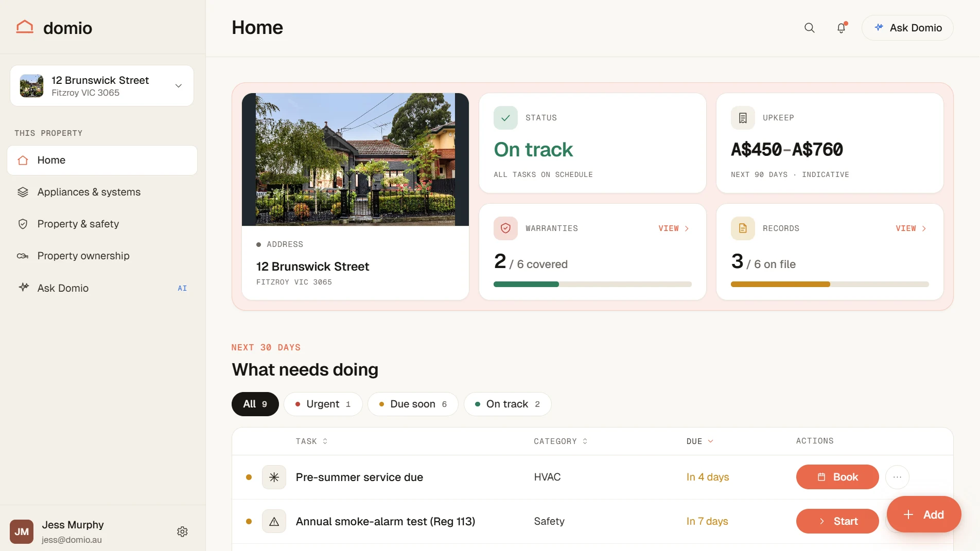Click the Upkeep receipt icon

743,118
